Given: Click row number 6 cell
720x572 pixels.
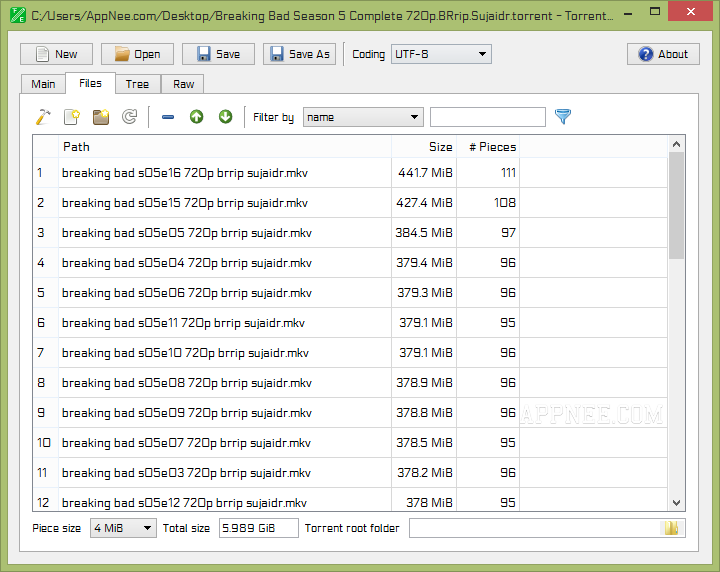Looking at the screenshot, I should click(45, 323).
